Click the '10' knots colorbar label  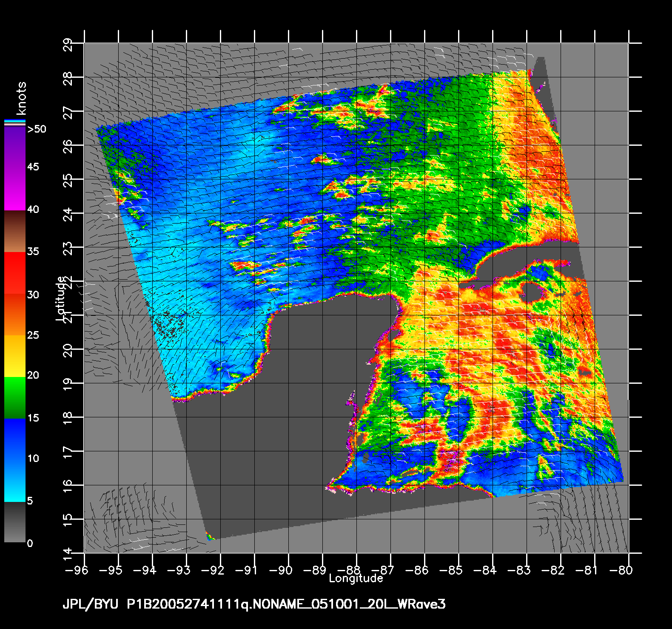(33, 459)
